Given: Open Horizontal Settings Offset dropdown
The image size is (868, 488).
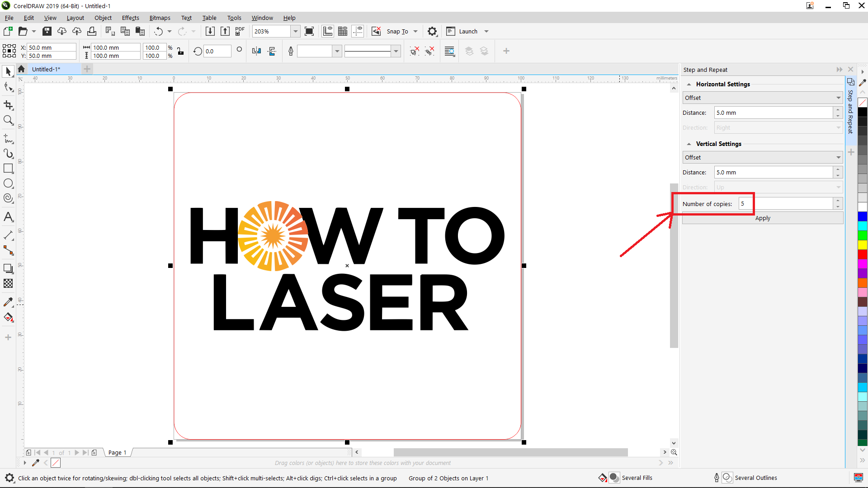Looking at the screenshot, I should (763, 98).
